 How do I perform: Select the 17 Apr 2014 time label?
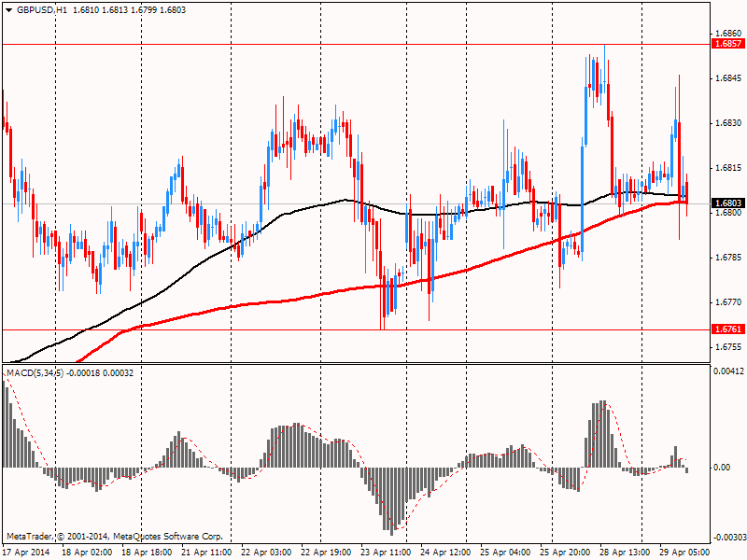point(26,553)
